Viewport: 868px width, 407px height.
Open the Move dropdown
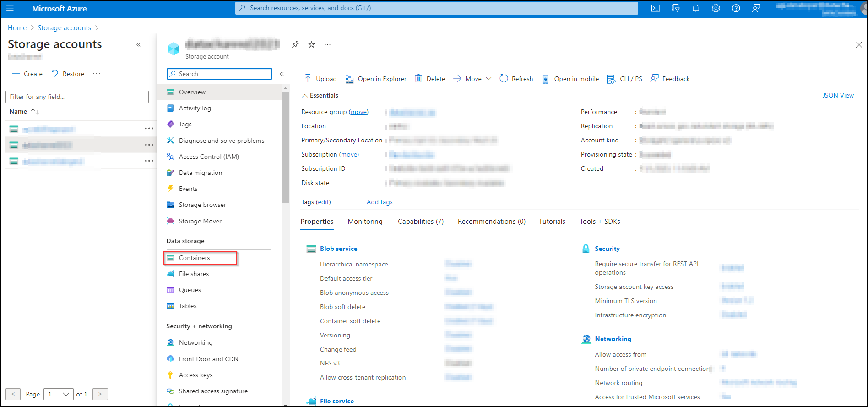click(472, 79)
